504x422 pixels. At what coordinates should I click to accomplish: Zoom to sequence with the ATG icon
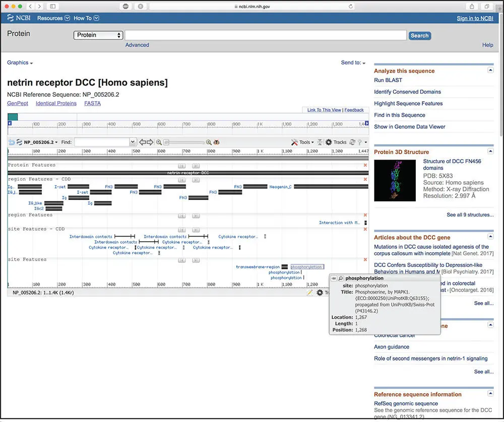(216, 143)
